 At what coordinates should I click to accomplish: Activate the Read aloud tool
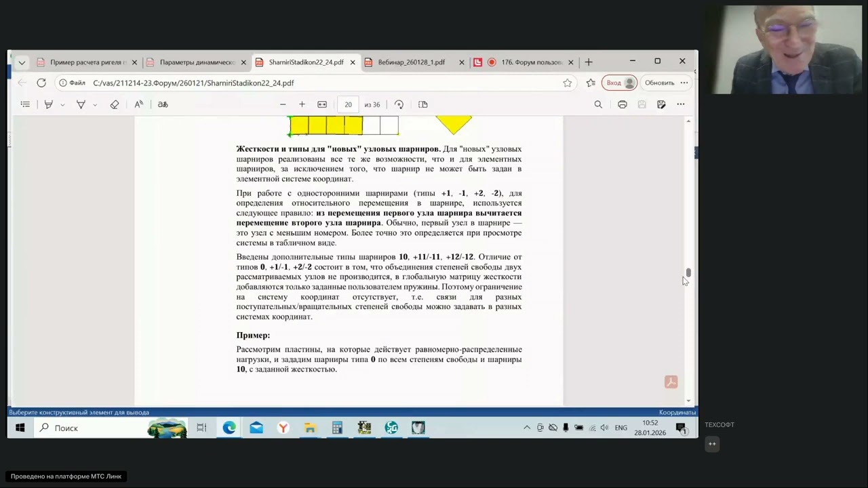pos(138,104)
